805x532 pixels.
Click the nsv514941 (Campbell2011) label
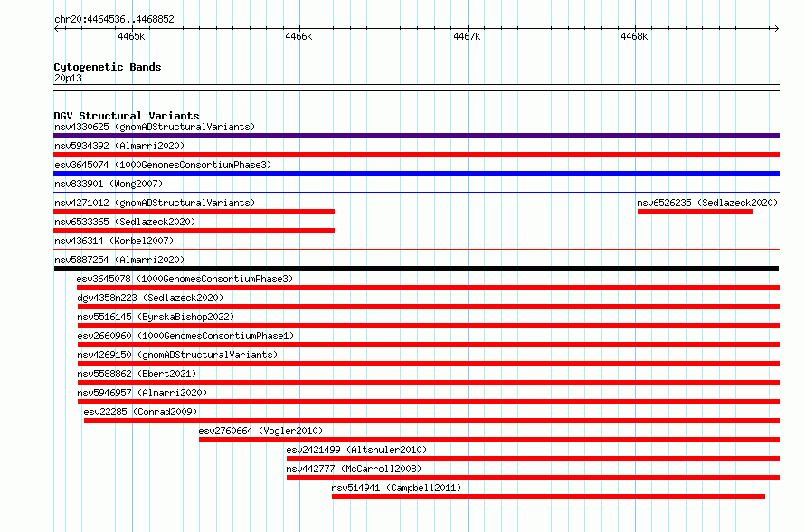click(x=396, y=488)
